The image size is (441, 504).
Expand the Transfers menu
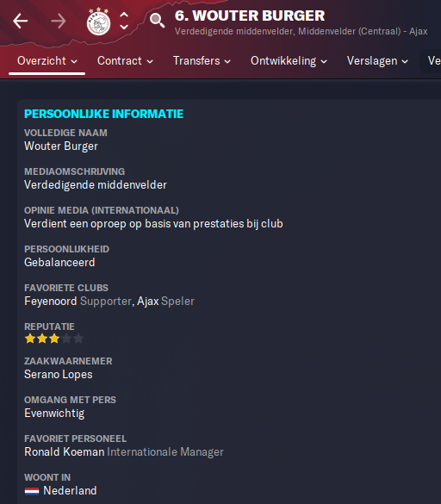pos(202,61)
